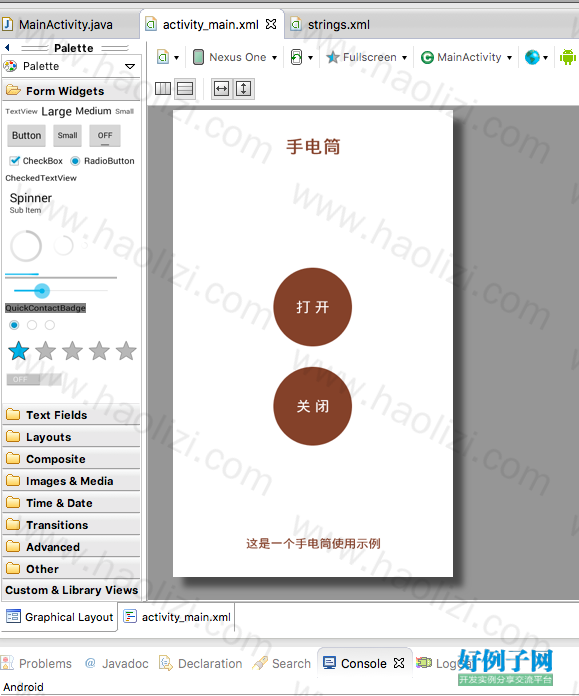Click the green Android API version icon
Screen dimensions: 579x696
point(567,57)
